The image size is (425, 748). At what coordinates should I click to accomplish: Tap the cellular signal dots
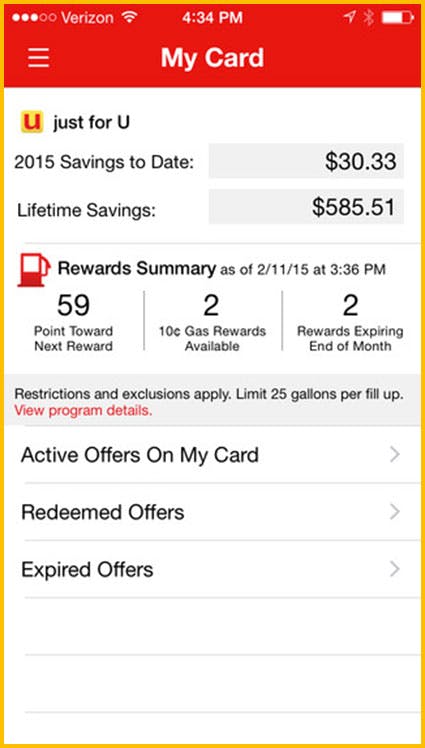(34, 18)
